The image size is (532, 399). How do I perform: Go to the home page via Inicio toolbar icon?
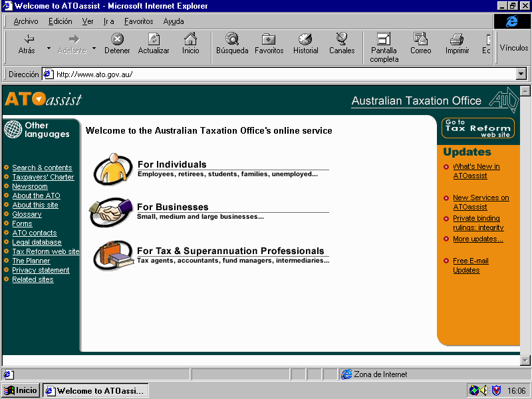coord(190,44)
